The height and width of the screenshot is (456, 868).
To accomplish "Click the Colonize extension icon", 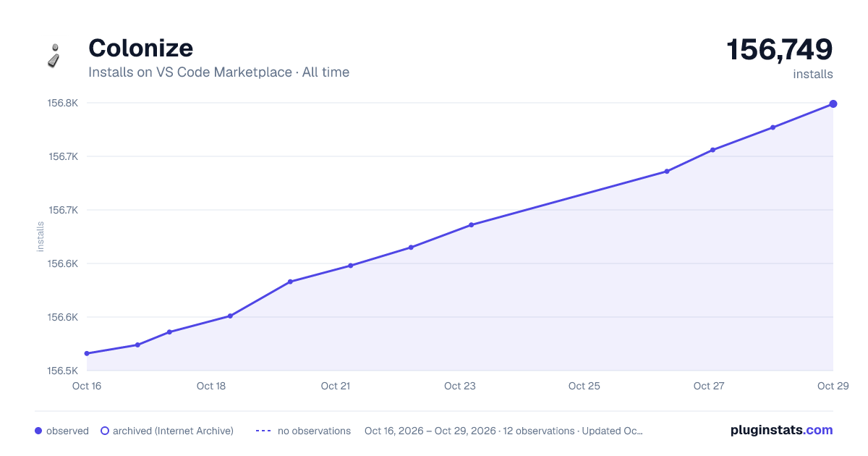I will [x=54, y=56].
